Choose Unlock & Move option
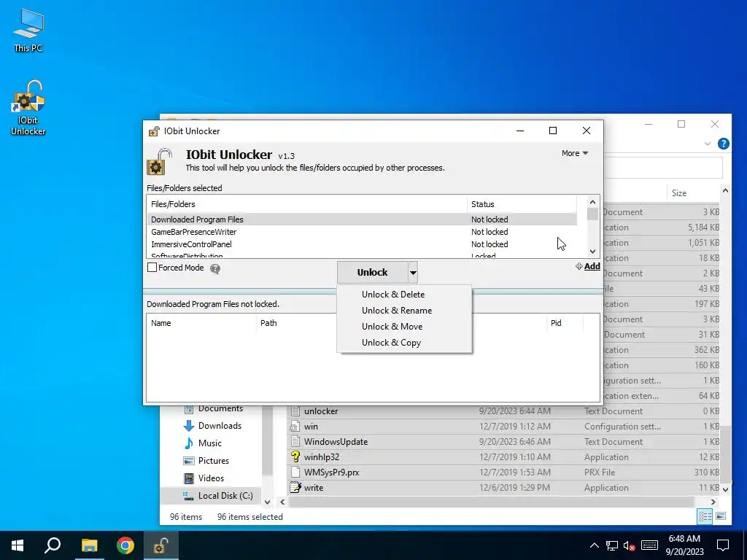 392,327
